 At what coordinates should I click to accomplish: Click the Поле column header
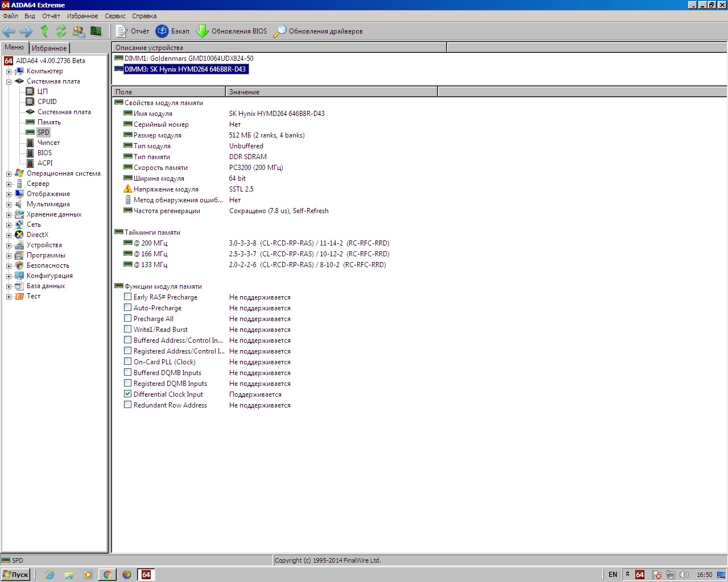coord(169,92)
